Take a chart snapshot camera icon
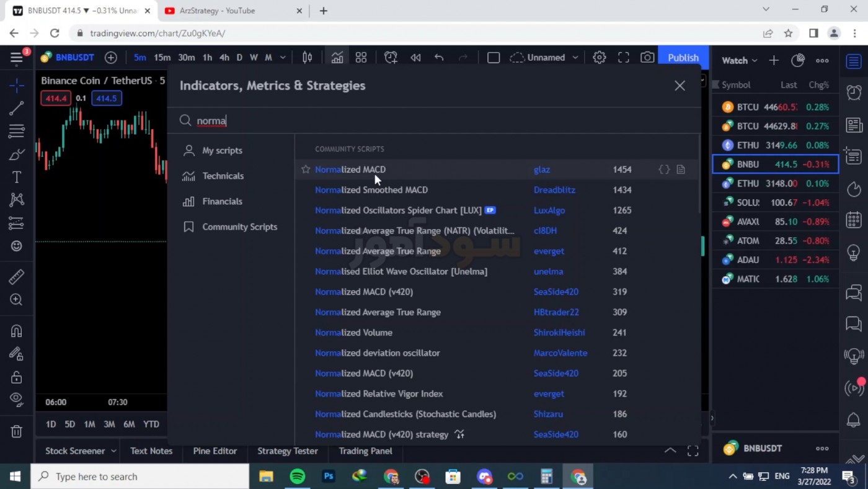The width and height of the screenshot is (868, 489). tap(647, 58)
